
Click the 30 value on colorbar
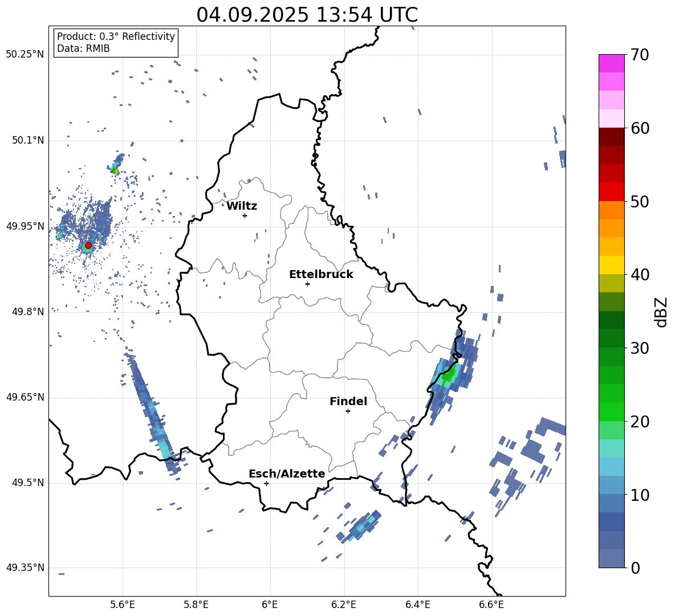(640, 348)
